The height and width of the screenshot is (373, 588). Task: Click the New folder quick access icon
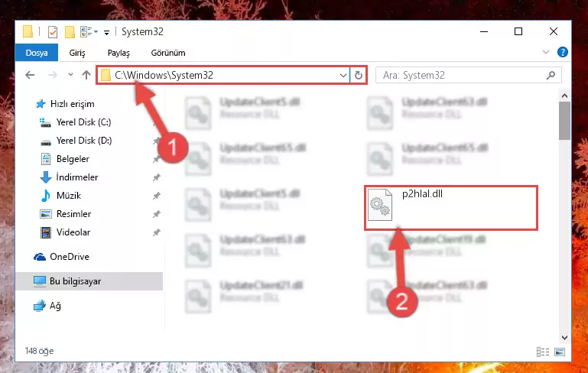point(70,32)
